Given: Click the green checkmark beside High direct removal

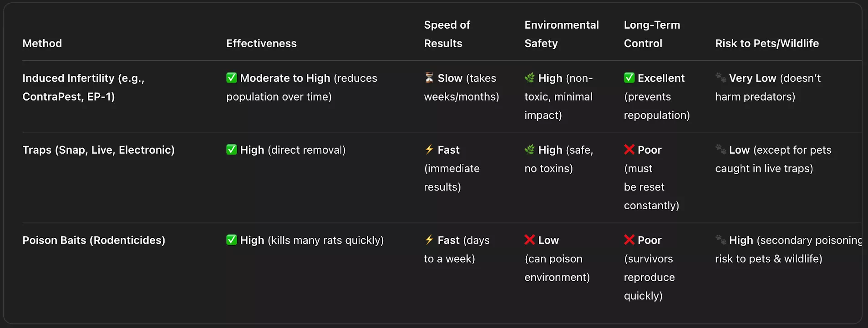Looking at the screenshot, I should pyautogui.click(x=232, y=150).
